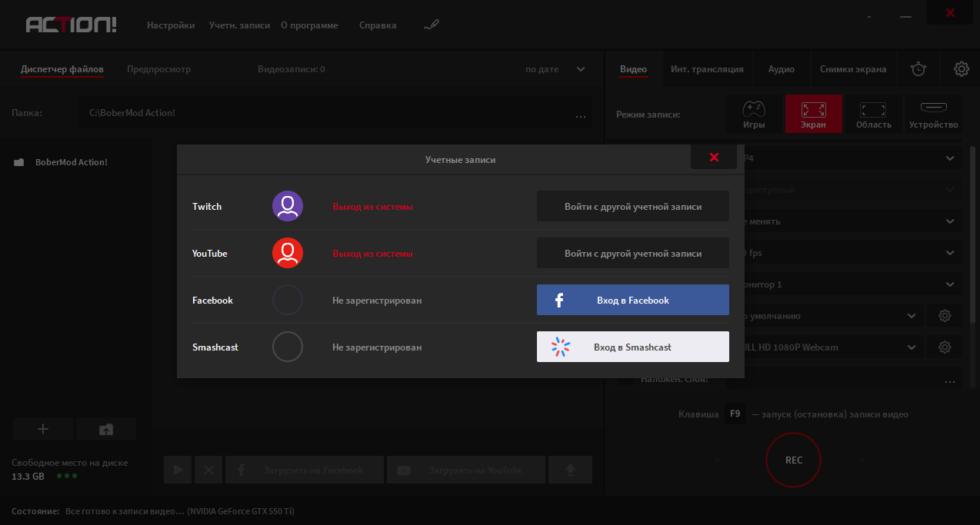The width and height of the screenshot is (980, 525).
Task: Close the Учетные записи dialog
Action: tap(714, 157)
